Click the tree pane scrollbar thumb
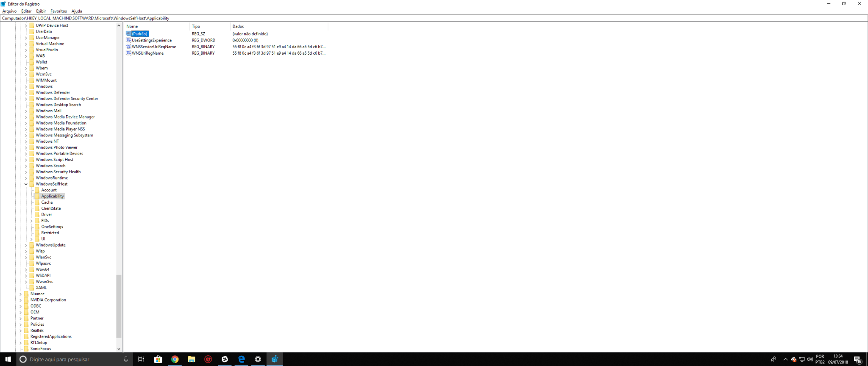 [x=119, y=306]
